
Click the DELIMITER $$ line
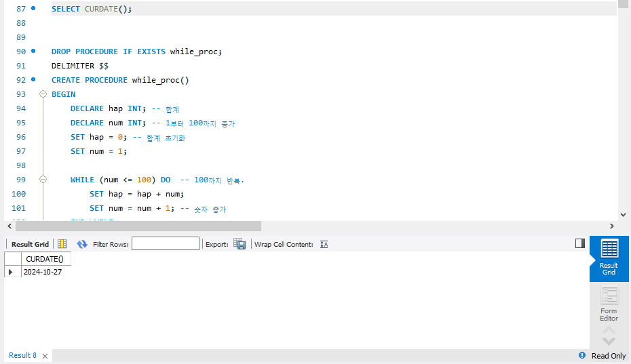(x=80, y=66)
